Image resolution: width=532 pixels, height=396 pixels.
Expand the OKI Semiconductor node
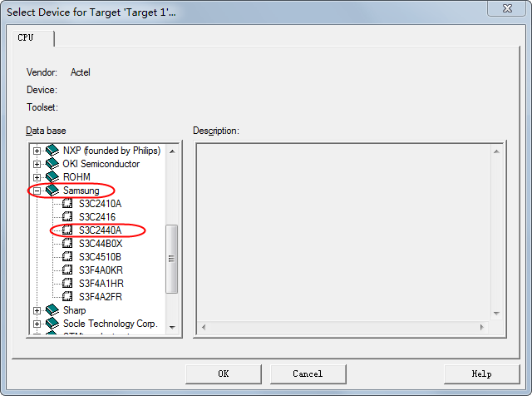coord(37,164)
